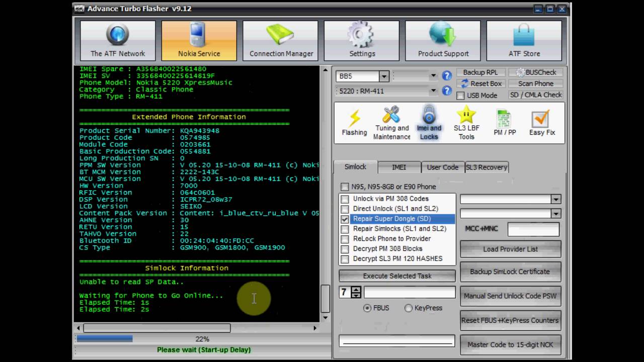
Task: Click the Backup RPL button
Action: pyautogui.click(x=480, y=72)
